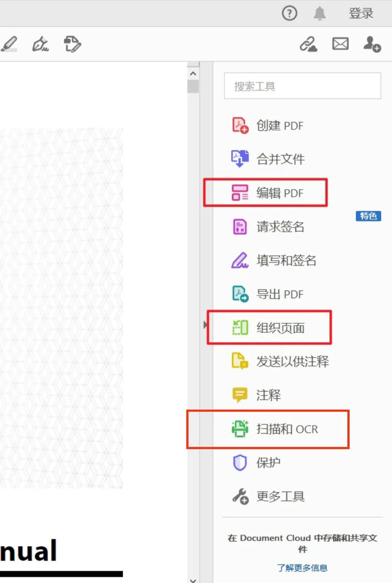Open the 导出 PDF tool label

[279, 294]
